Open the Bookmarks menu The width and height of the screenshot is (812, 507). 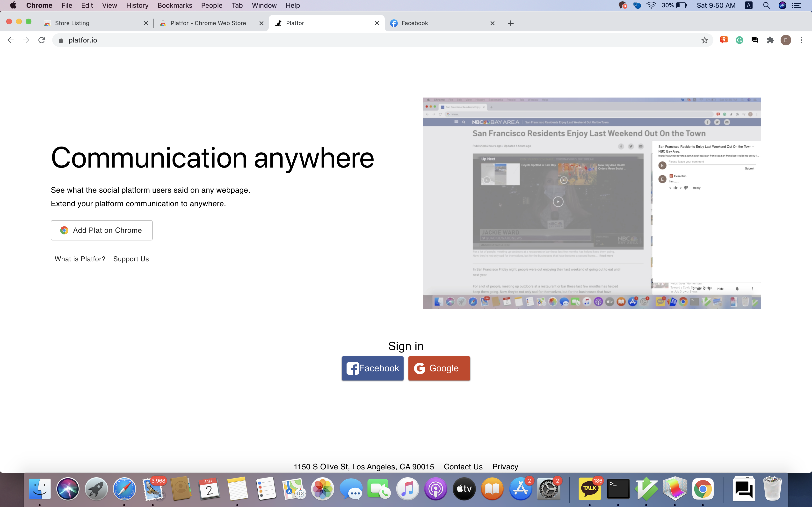(x=174, y=5)
